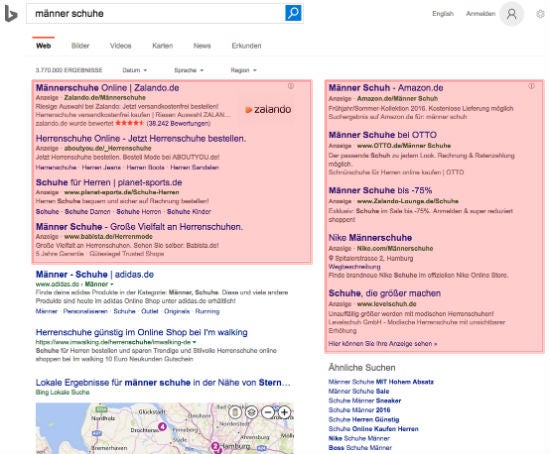Image resolution: width=550 pixels, height=454 pixels.
Task: Open Männer Schuhe bis -75% ad
Action: pos(380,191)
